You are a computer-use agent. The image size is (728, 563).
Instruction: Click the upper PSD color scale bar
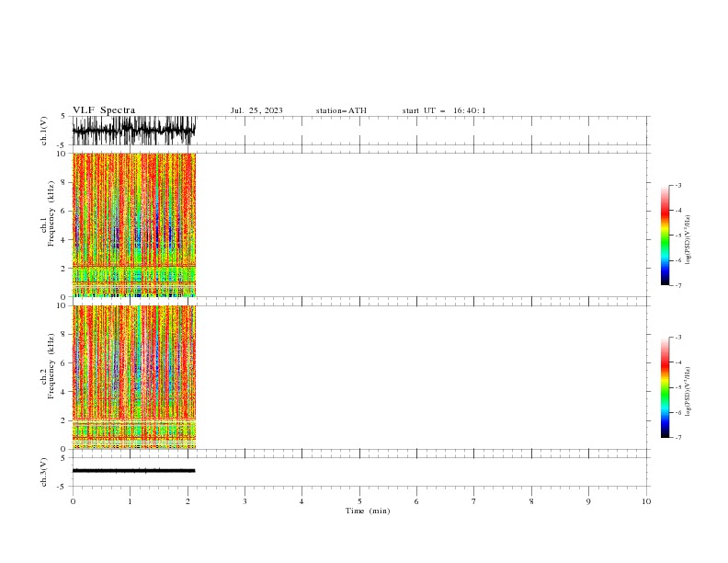(x=665, y=236)
